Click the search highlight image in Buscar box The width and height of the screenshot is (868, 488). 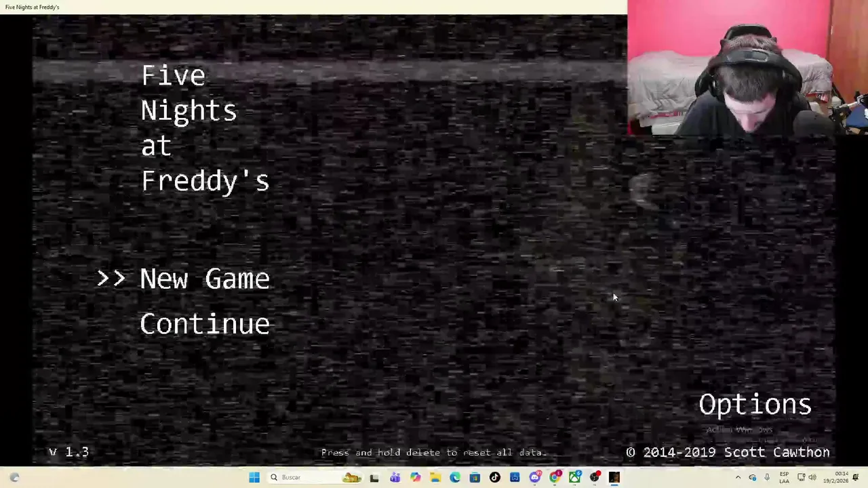click(351, 477)
